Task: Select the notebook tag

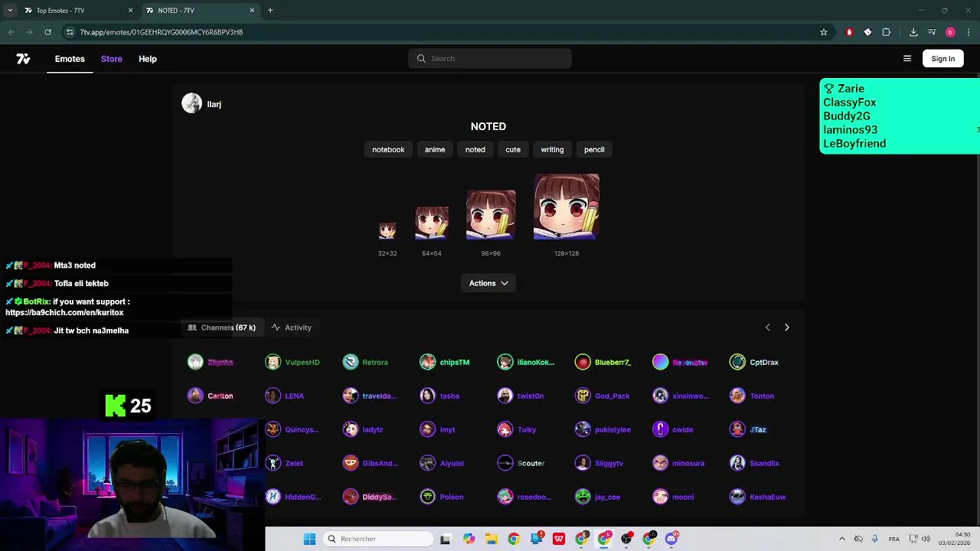Action: click(388, 149)
